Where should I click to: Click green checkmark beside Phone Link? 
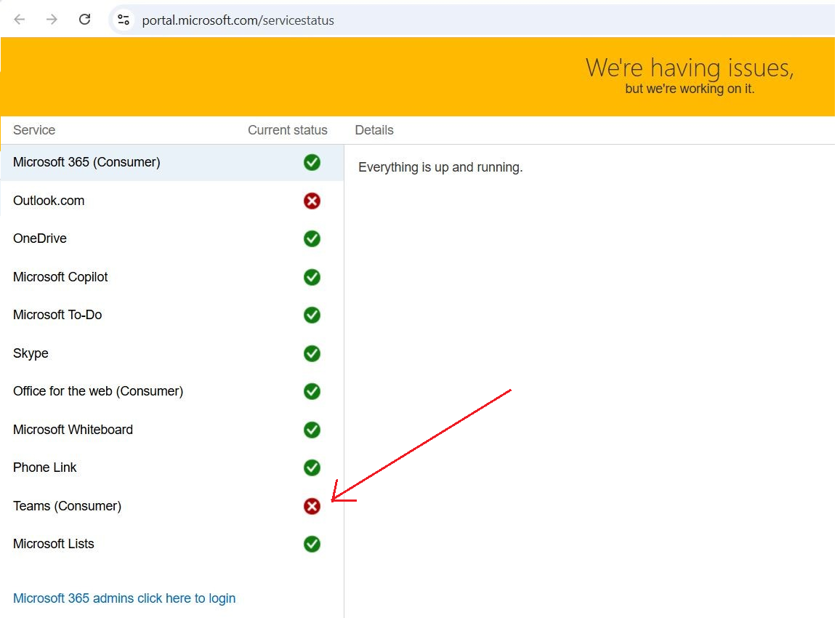click(312, 467)
